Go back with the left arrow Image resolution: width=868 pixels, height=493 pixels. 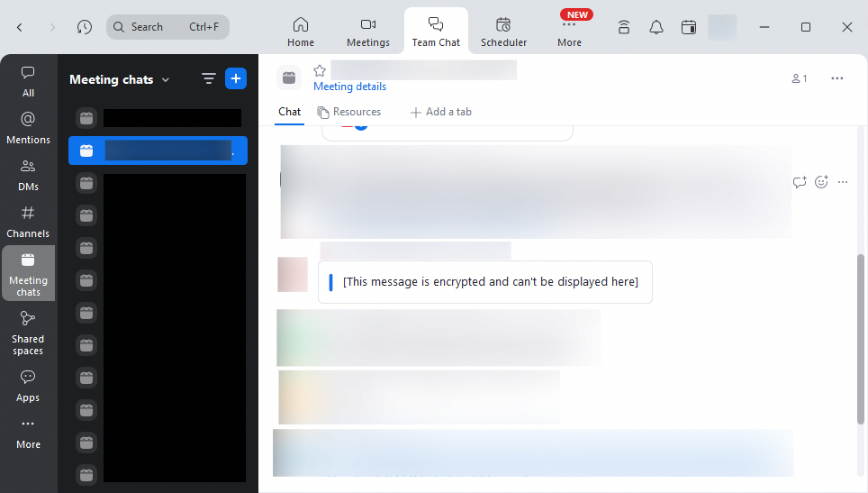point(20,27)
